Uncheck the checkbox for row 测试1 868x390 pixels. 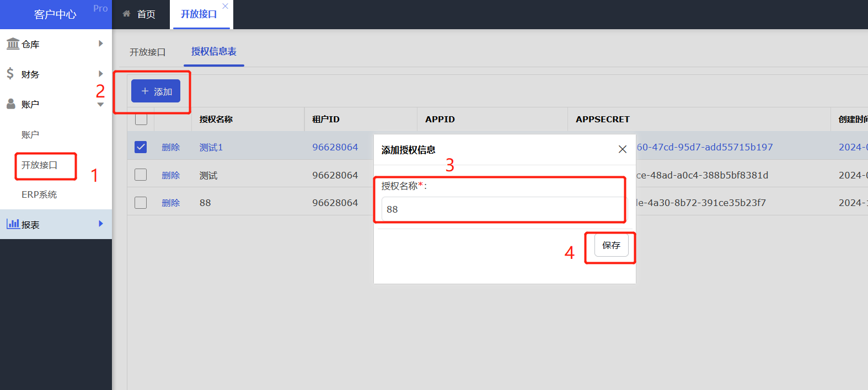(141, 147)
